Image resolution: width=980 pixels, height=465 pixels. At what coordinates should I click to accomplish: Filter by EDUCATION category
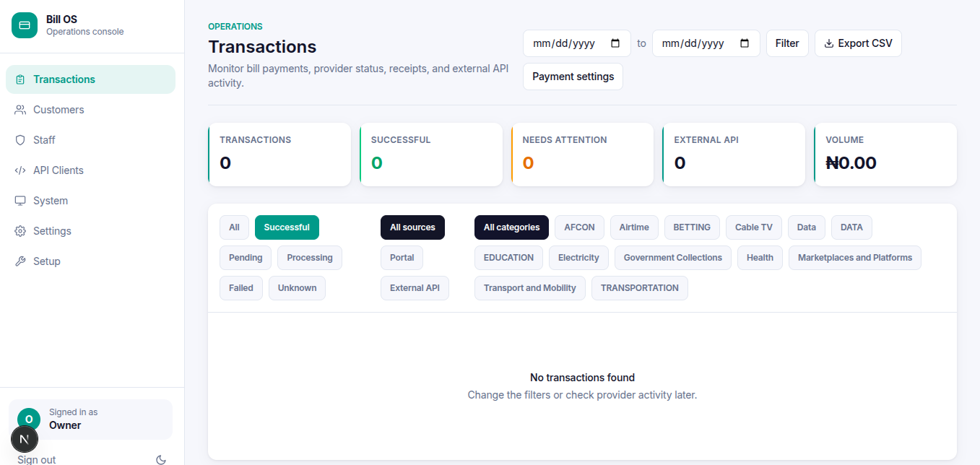pos(508,258)
